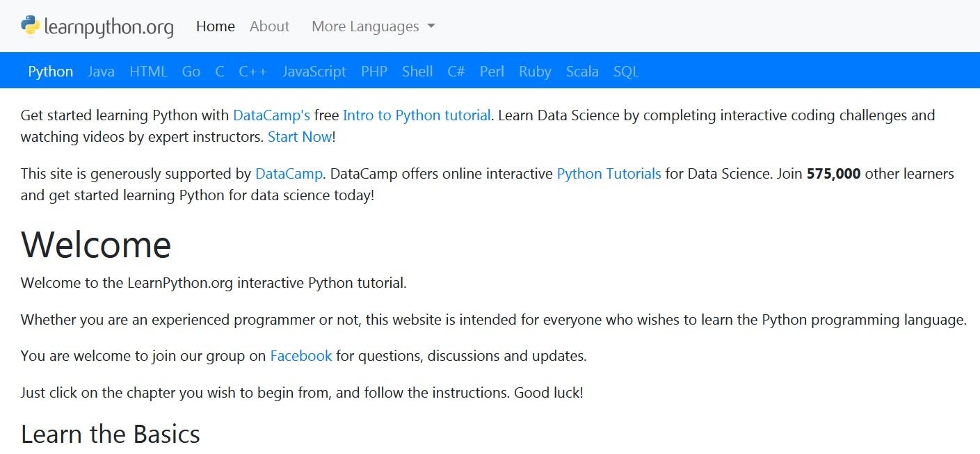Open the Intro to Python tutorial link
Screen dimensions: 980x454
tap(417, 115)
